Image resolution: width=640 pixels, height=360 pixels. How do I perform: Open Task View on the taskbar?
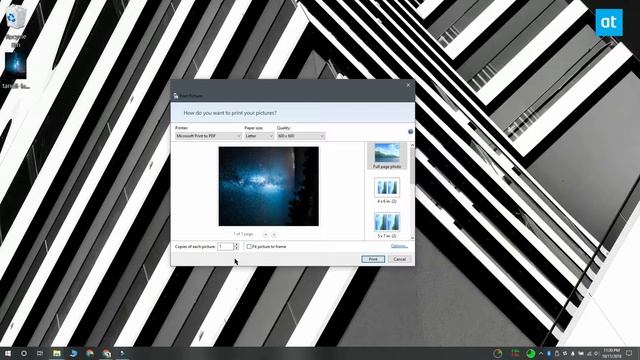pos(40,353)
